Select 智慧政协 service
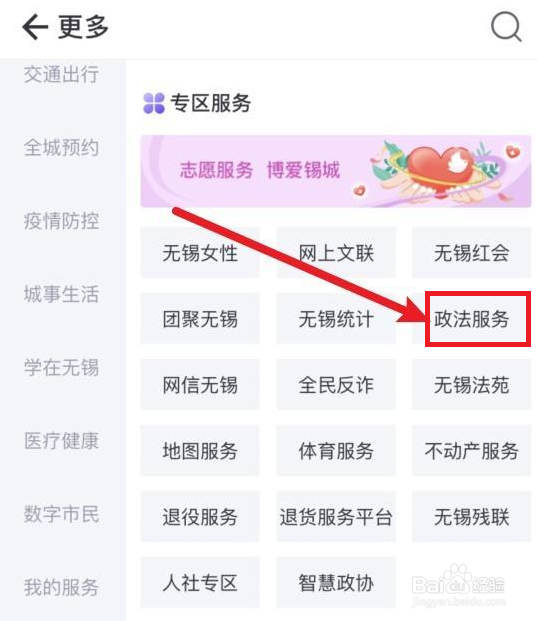 336,583
